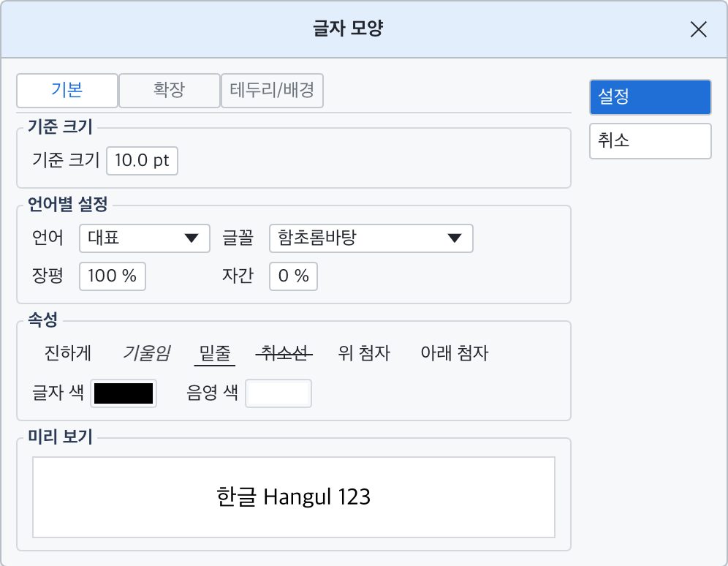Toggle 아래 첨자 subscript attribute
The image size is (728, 566).
pyautogui.click(x=455, y=353)
